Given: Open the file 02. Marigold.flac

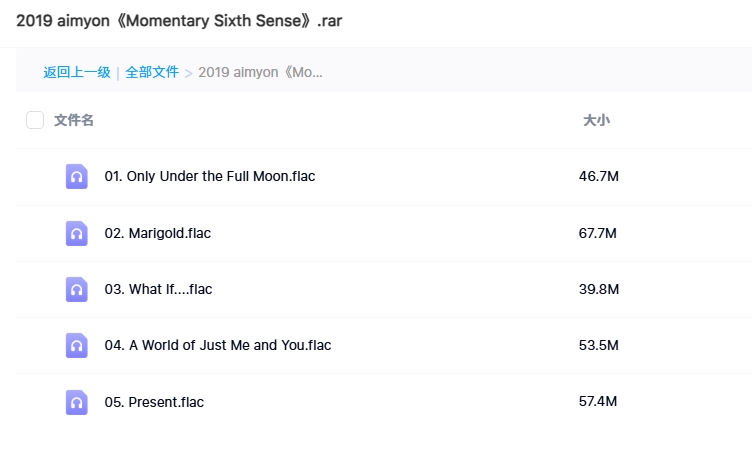Looking at the screenshot, I should 158,234.
